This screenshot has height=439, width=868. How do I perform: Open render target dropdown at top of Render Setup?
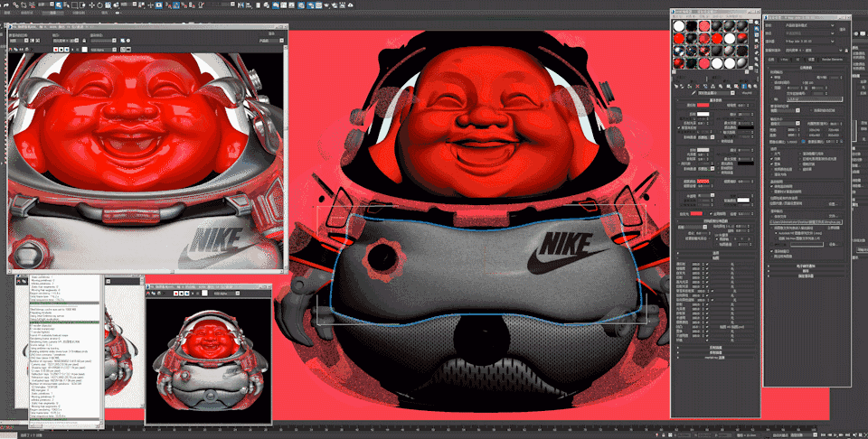pos(809,25)
